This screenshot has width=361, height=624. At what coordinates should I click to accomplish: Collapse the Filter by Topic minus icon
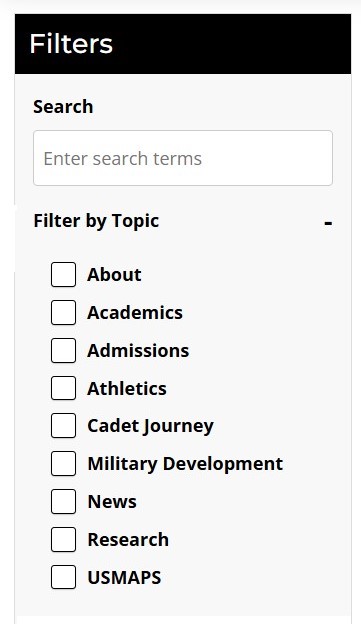coord(328,223)
